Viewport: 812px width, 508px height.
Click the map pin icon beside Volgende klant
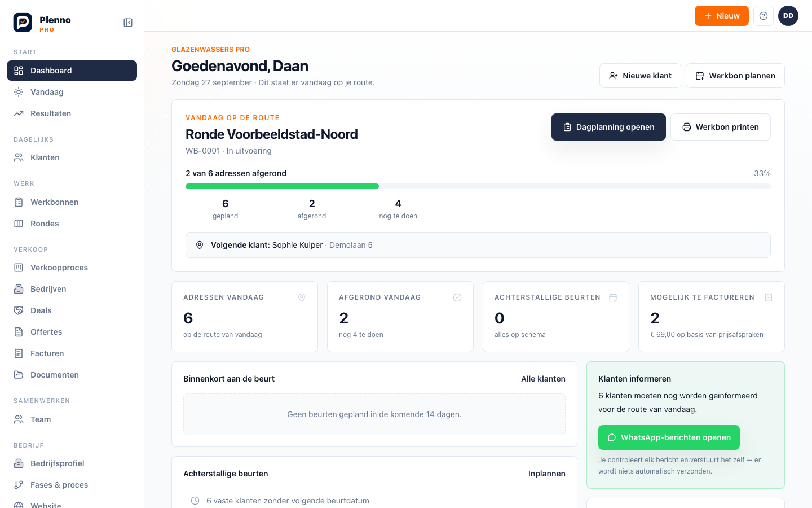click(x=200, y=245)
